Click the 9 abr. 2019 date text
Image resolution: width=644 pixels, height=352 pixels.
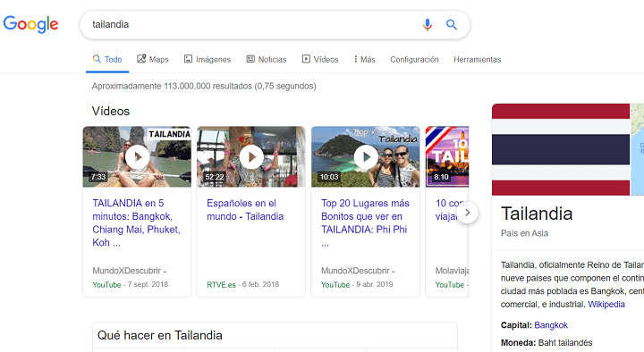[375, 284]
